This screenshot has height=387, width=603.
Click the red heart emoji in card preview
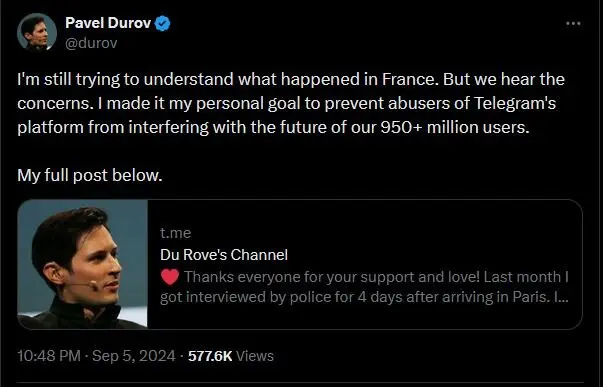click(170, 277)
